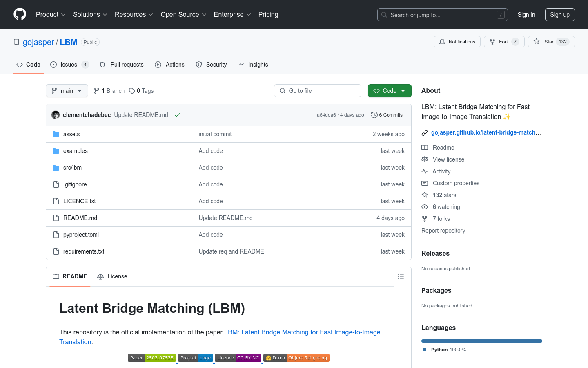The image size is (588, 368).
Task: Click the Python language bar
Action: (481, 341)
